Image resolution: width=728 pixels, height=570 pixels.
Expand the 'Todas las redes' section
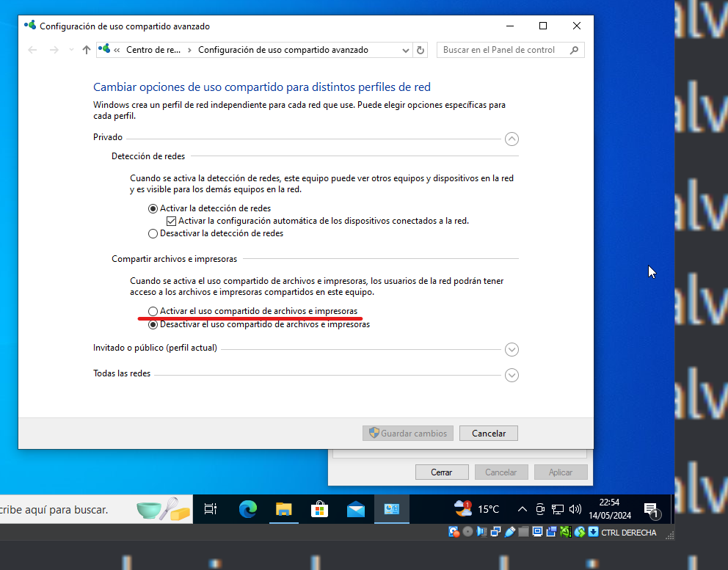[x=512, y=375]
